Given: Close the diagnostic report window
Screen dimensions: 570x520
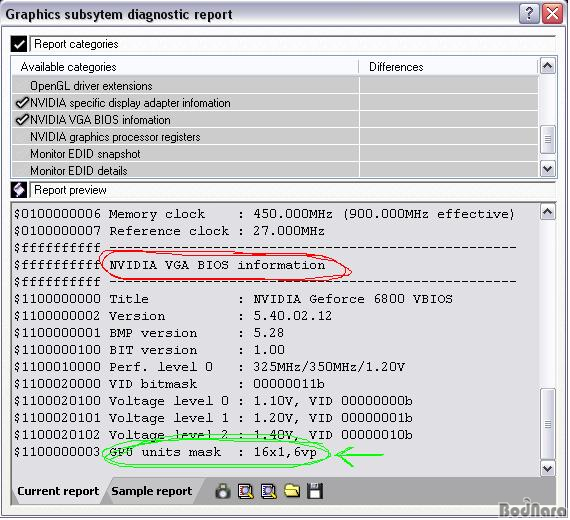Looking at the screenshot, I should [552, 14].
